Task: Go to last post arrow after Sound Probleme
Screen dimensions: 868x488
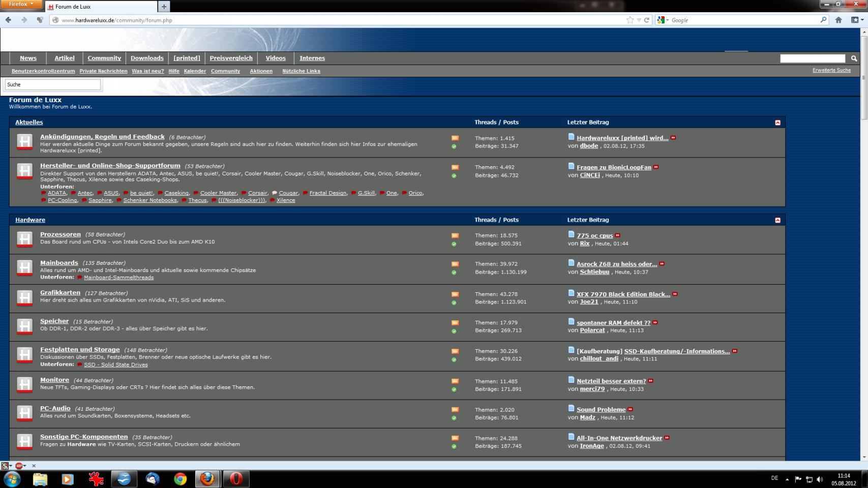Action: point(631,409)
